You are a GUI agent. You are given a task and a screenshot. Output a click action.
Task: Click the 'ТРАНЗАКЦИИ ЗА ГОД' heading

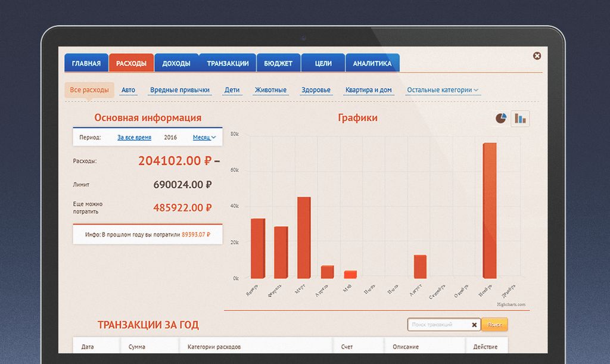(x=148, y=325)
